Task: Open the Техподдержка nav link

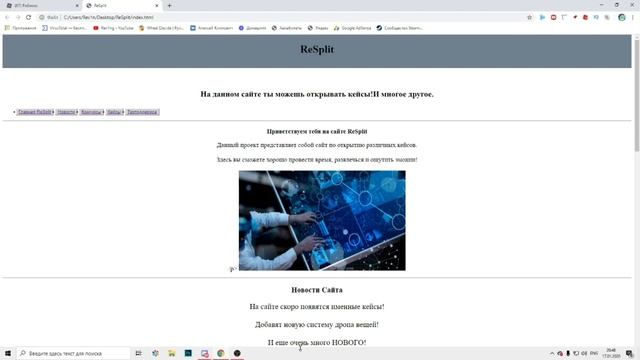Action: point(142,112)
